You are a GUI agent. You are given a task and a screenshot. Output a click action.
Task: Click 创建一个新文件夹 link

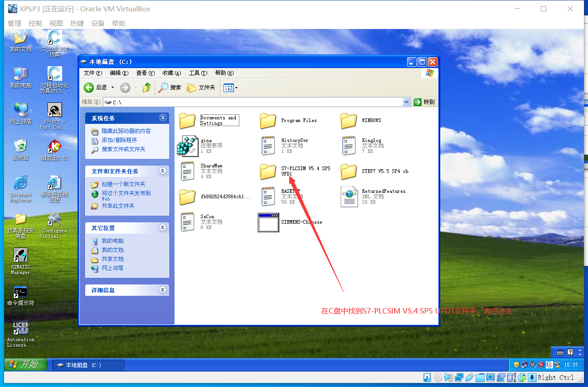(123, 184)
